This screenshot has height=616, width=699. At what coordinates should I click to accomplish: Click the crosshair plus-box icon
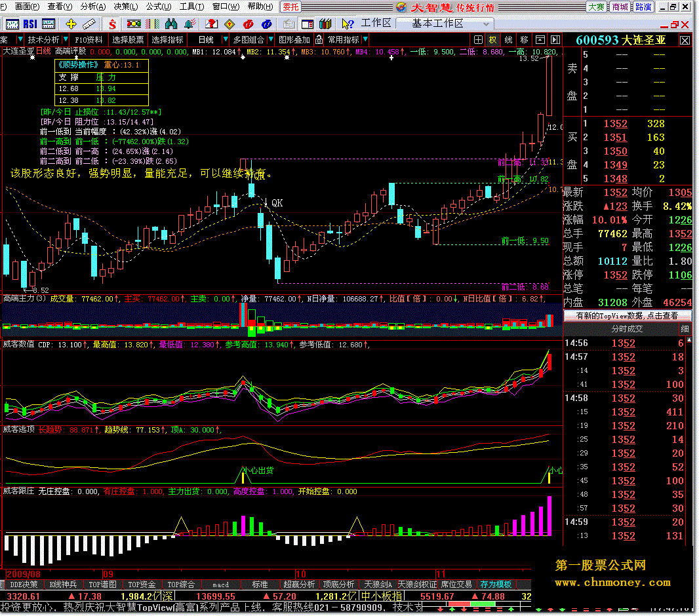pyautogui.click(x=478, y=40)
